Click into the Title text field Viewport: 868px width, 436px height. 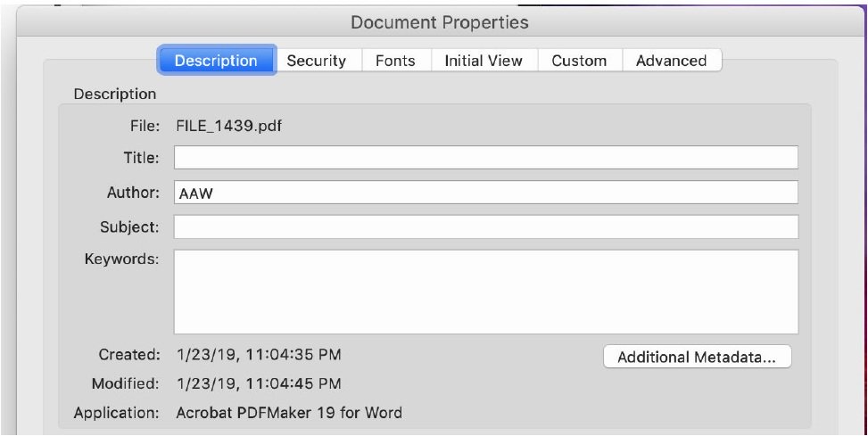tap(485, 158)
